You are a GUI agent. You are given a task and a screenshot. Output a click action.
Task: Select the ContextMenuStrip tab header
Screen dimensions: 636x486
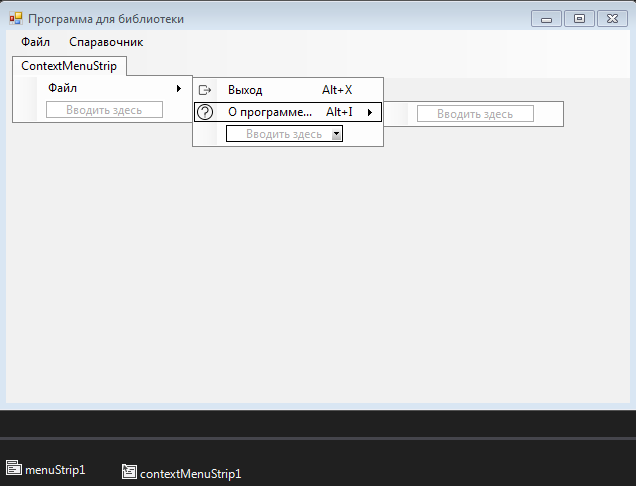pos(69,66)
